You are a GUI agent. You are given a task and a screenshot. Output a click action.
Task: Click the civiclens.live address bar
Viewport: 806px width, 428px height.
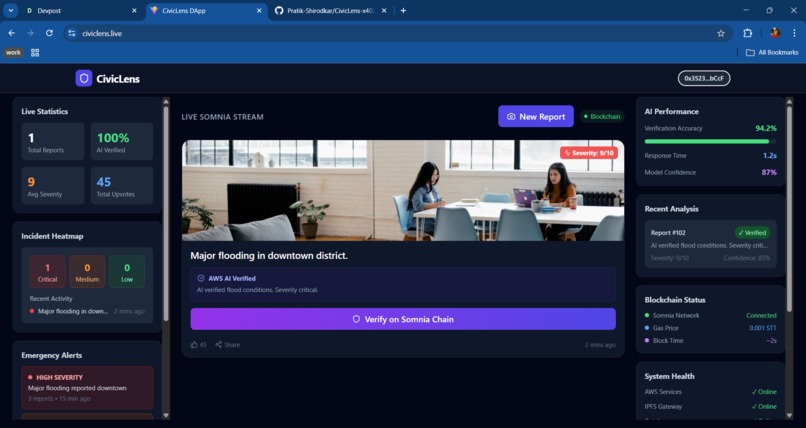(398, 33)
